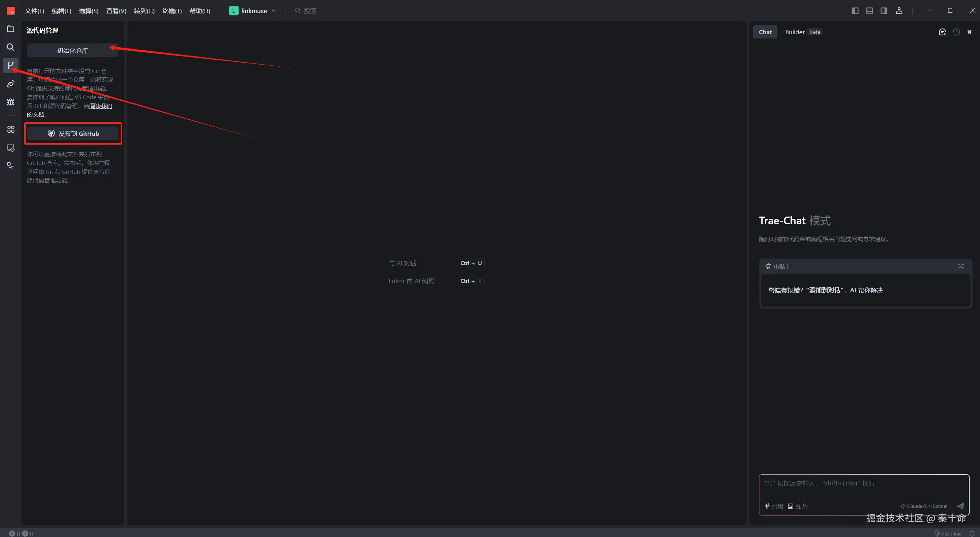Open chat history clock icon
Screen dimensions: 980x537
click(956, 32)
